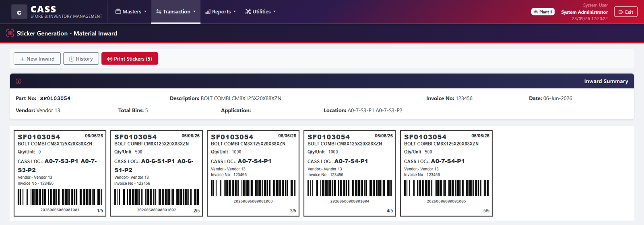Click Qty/Unit 0 on sticker 1/5

pyautogui.click(x=29, y=152)
